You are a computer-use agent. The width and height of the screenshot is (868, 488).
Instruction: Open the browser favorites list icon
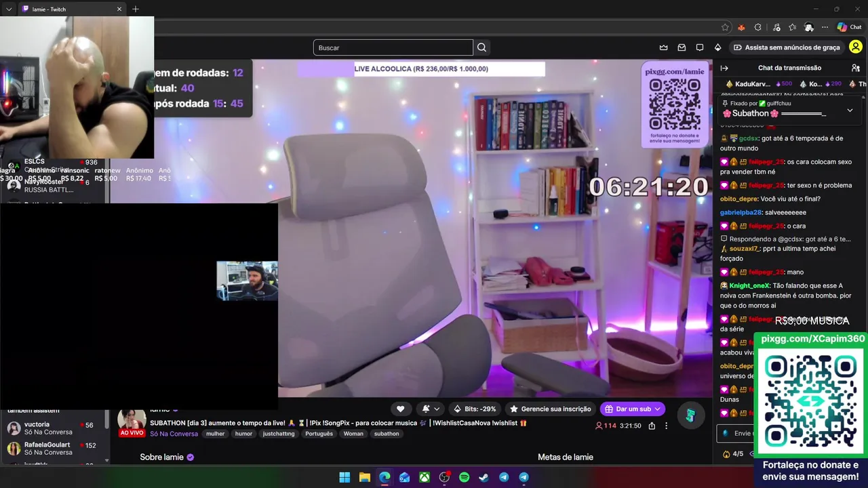coord(792,27)
